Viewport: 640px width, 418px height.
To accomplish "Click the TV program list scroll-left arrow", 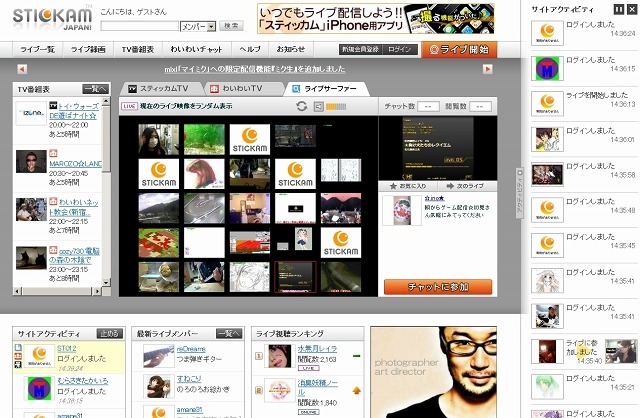I will click(x=17, y=291).
